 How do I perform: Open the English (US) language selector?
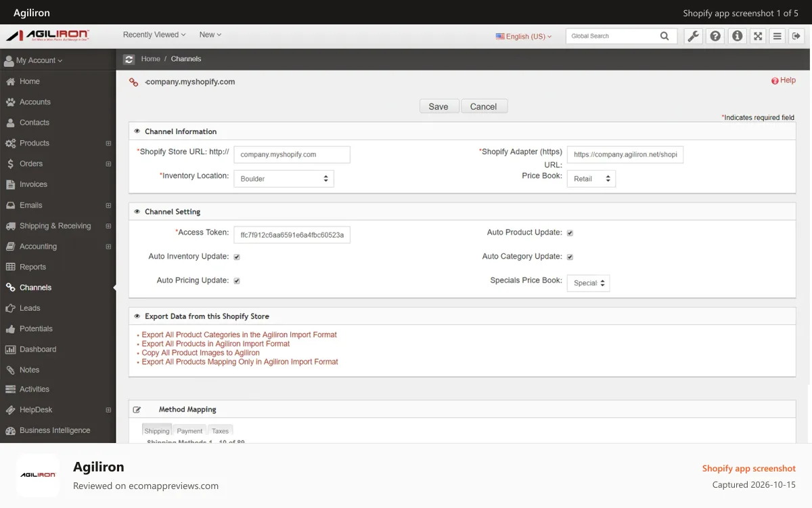coord(524,37)
